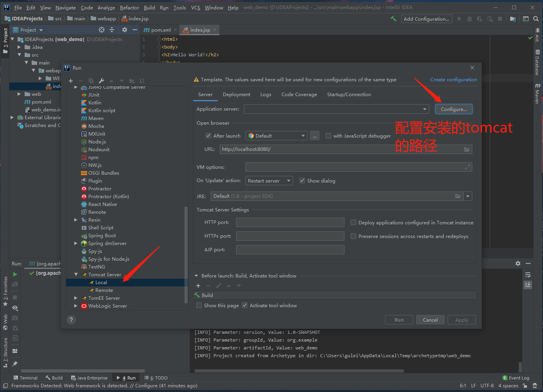Viewport: 543px width, 392px height.
Task: Click the expand VM options icon
Action: pyautogui.click(x=467, y=167)
